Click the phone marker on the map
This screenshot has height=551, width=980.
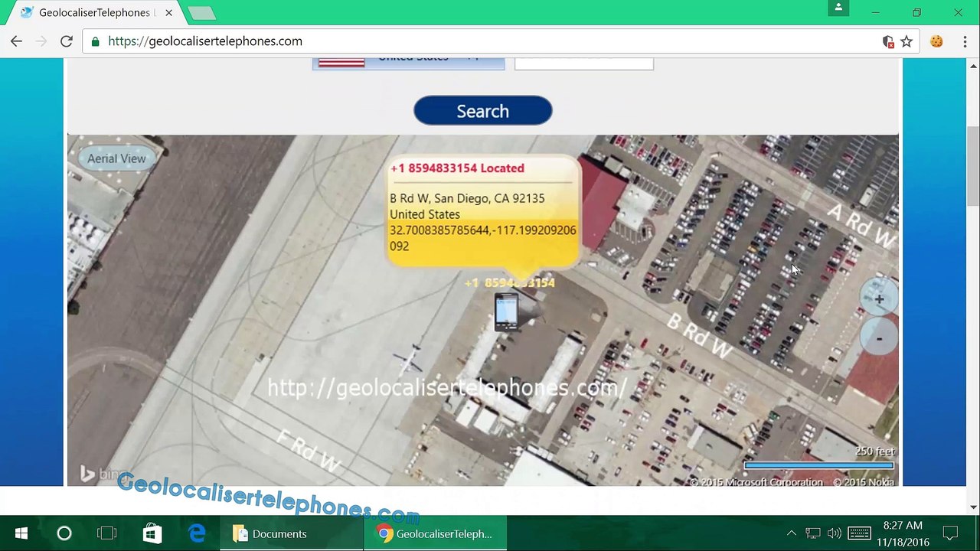click(506, 312)
